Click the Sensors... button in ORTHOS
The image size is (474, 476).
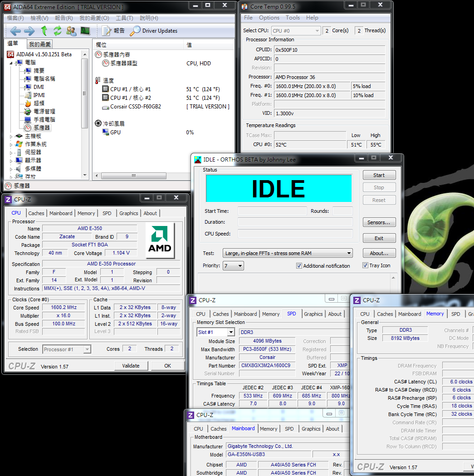[x=379, y=222]
